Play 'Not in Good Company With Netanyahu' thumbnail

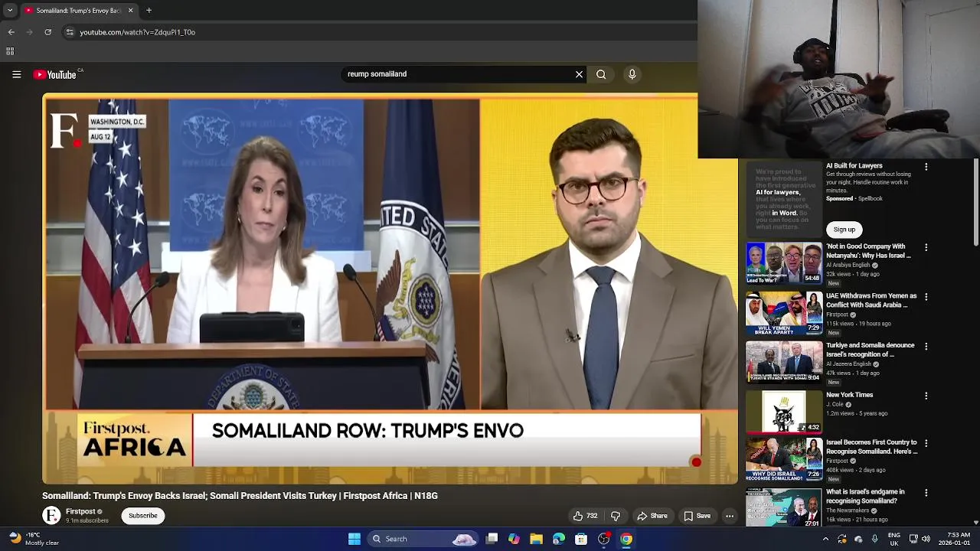[x=784, y=263]
